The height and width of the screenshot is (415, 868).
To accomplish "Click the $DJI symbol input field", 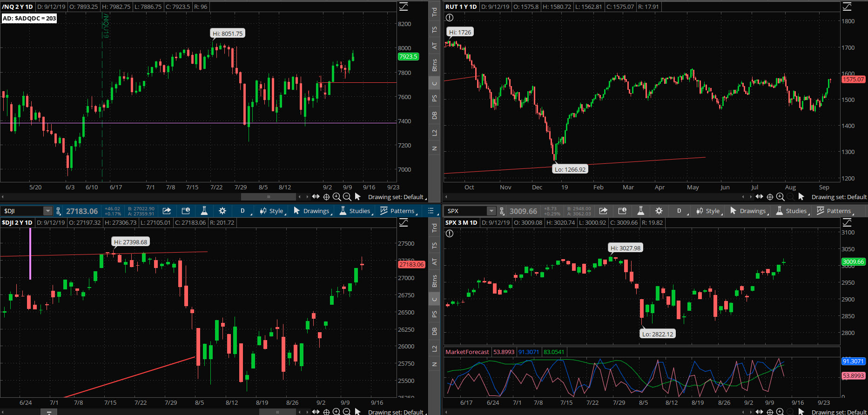I will coord(22,211).
